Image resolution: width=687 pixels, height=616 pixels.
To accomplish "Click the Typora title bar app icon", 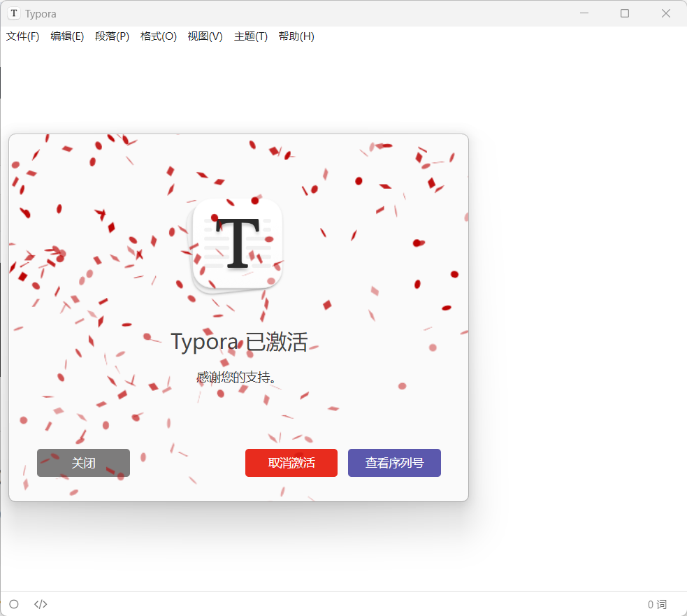I will pos(14,13).
